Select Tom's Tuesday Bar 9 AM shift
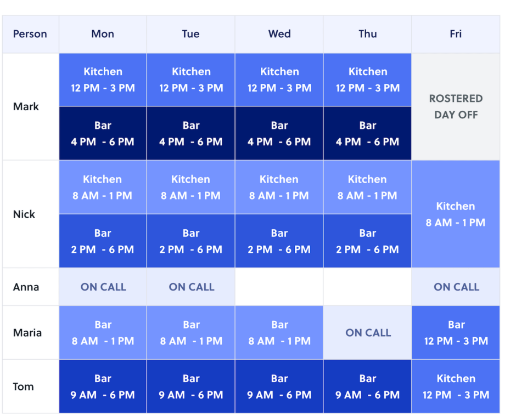The height and width of the screenshot is (420, 516). 191,387
